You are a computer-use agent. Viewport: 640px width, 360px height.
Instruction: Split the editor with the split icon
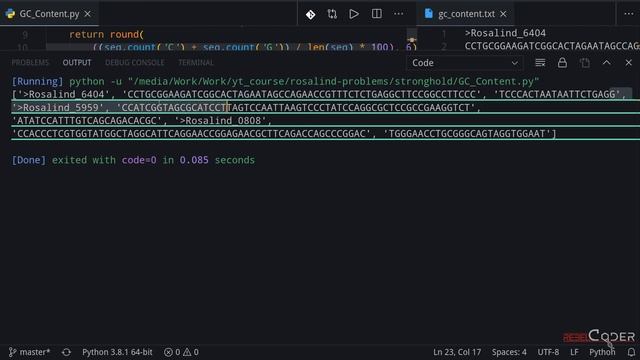click(376, 14)
